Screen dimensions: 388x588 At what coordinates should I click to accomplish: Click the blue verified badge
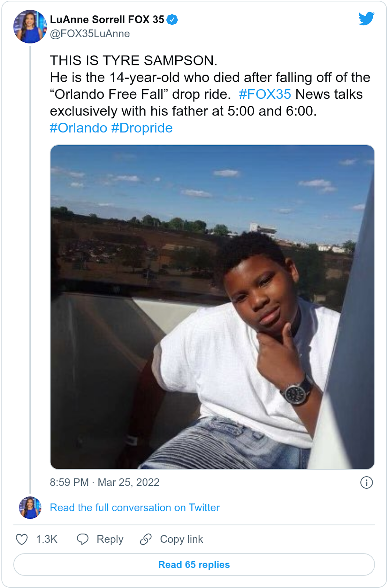[x=172, y=19]
